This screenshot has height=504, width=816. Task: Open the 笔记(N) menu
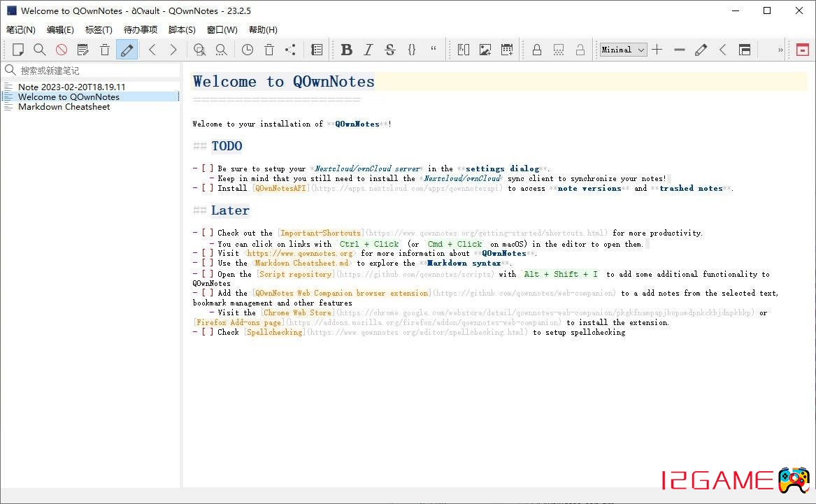click(21, 29)
